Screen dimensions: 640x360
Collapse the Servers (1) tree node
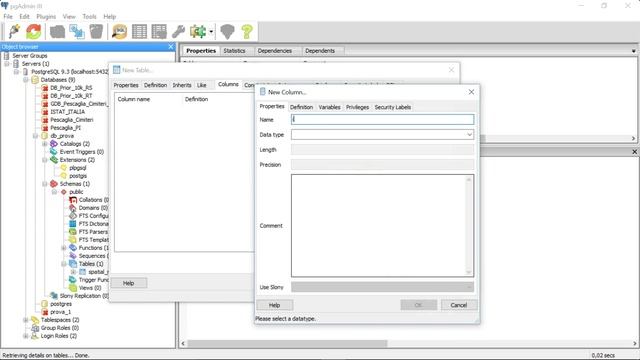(x=7, y=64)
